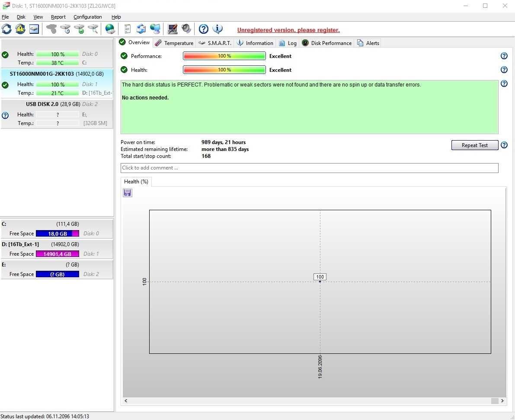The width and height of the screenshot is (515, 420).
Task: Click the graph scrollbar left arrow
Action: (x=126, y=401)
